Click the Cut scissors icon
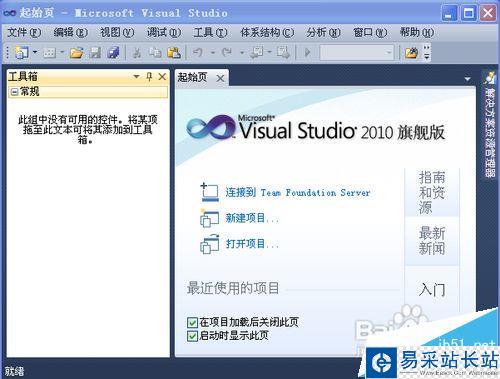The width and height of the screenshot is (500, 379). point(137,53)
